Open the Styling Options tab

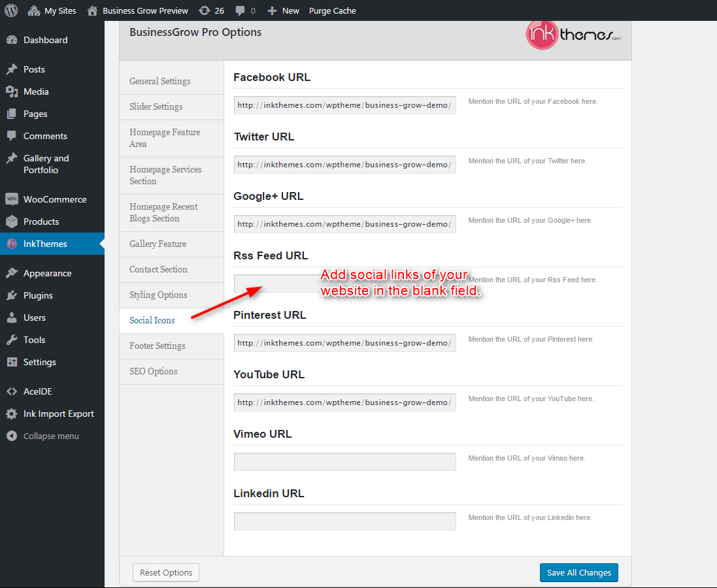[x=171, y=295]
